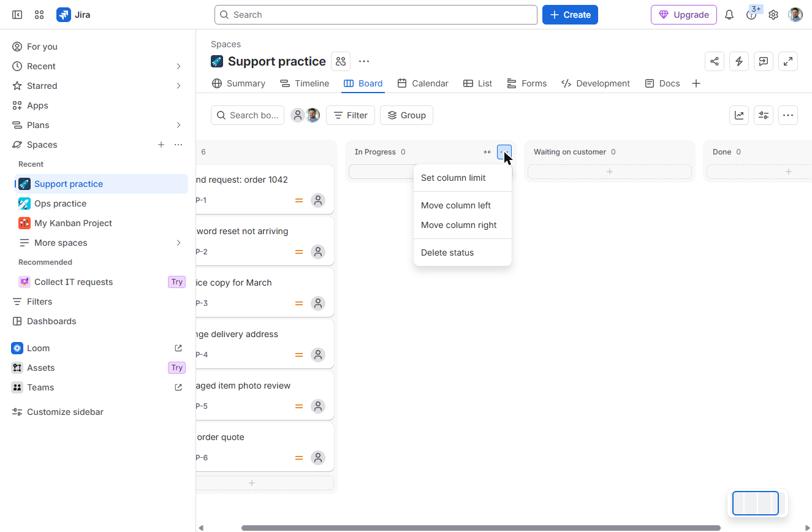Open the notifications bell
The height and width of the screenshot is (532, 812).
(x=729, y=15)
